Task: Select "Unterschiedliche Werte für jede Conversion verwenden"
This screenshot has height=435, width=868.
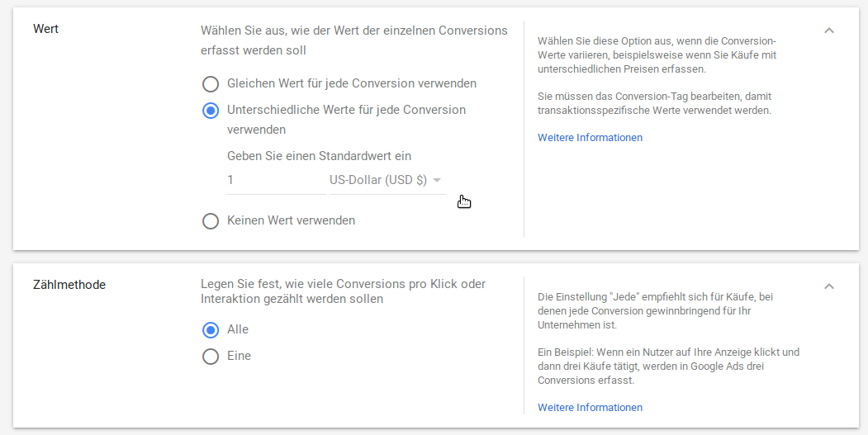Action: [x=211, y=111]
